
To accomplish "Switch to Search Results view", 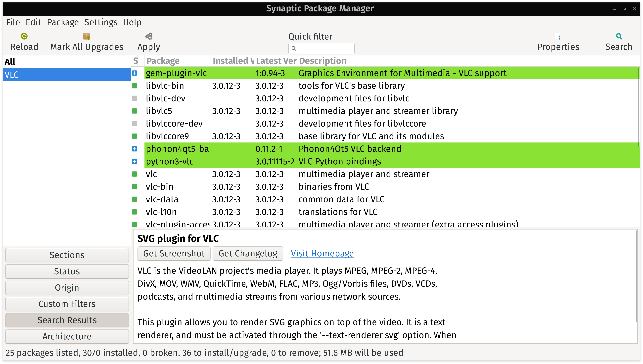I will pos(67,320).
